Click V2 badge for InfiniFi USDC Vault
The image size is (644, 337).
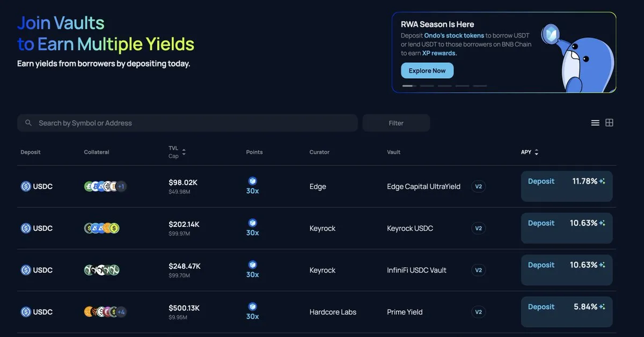[x=478, y=270]
